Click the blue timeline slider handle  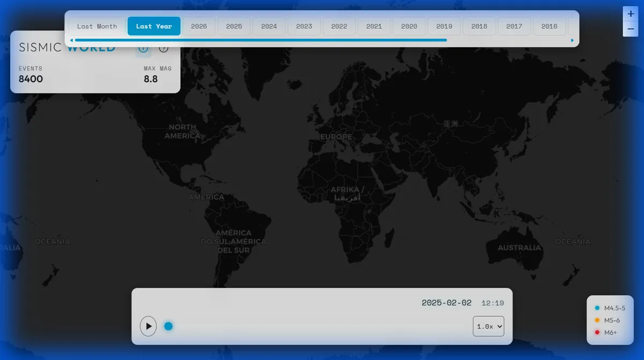click(x=169, y=326)
